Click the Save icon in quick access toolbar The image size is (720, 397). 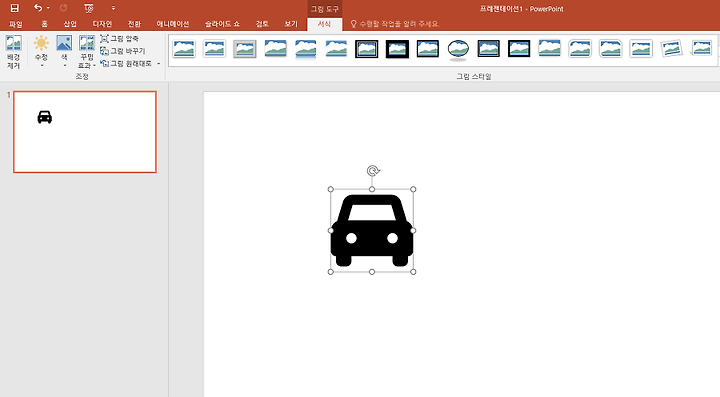[15, 8]
